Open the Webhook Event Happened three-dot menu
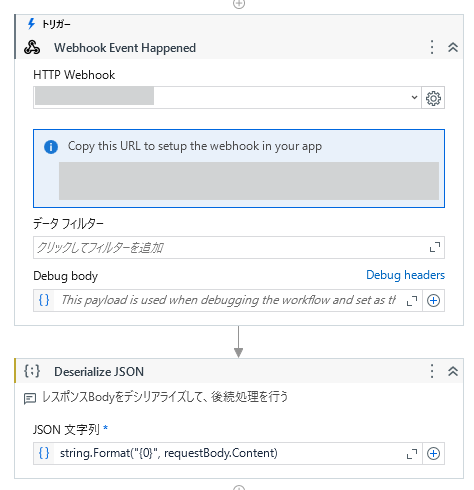 pos(432,47)
